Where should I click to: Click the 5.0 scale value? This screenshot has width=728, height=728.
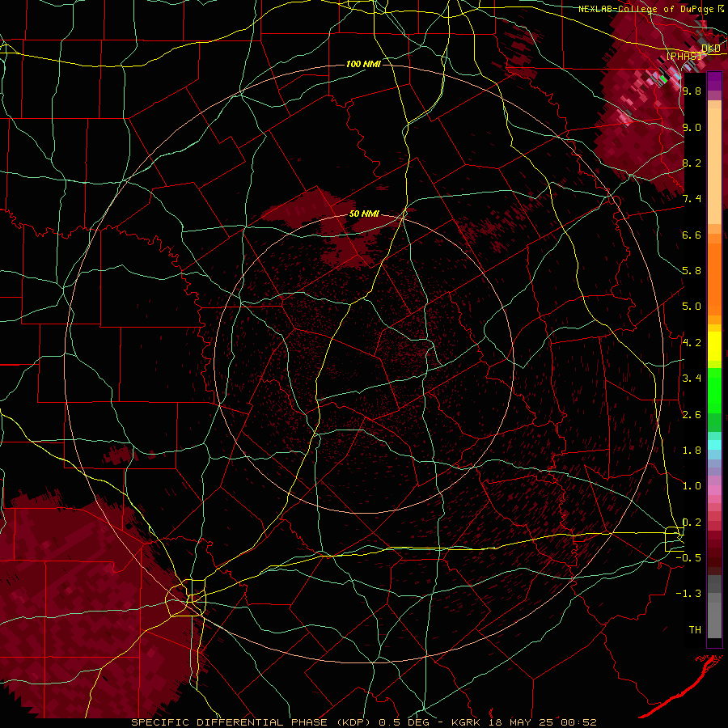pos(692,307)
